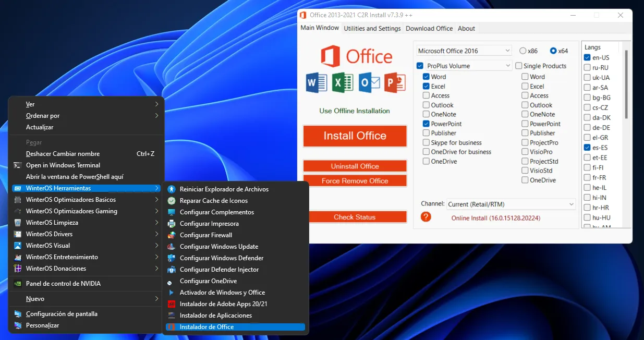This screenshot has width=644, height=340.
Task: Click the Install Office button
Action: 355,136
